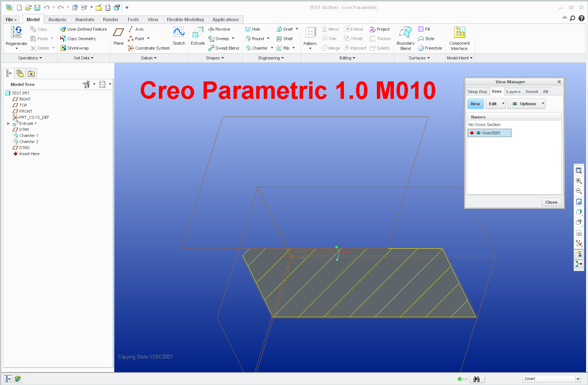Open a file using the folder icon
This screenshot has height=385, width=588.
click(28, 8)
